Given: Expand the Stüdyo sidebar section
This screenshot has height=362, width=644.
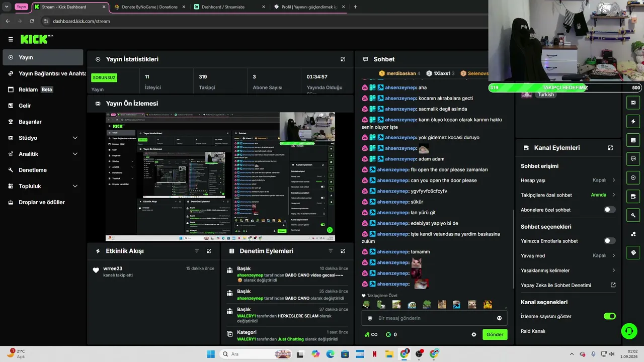Looking at the screenshot, I should tap(75, 138).
